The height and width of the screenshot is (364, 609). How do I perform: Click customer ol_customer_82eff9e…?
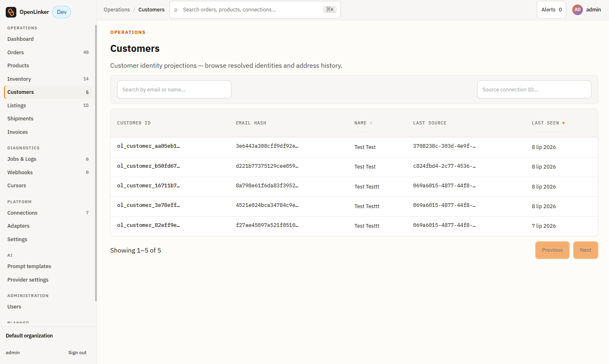point(149,225)
